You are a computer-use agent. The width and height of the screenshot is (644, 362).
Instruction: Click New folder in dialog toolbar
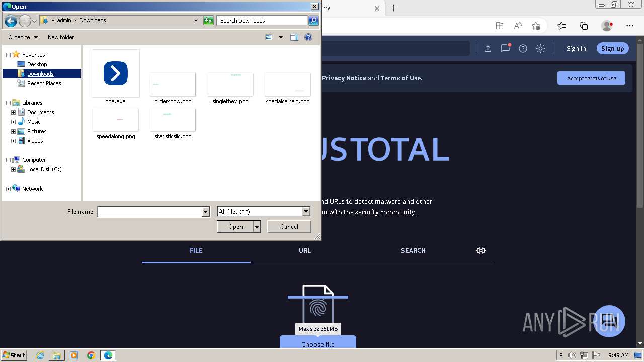61,37
